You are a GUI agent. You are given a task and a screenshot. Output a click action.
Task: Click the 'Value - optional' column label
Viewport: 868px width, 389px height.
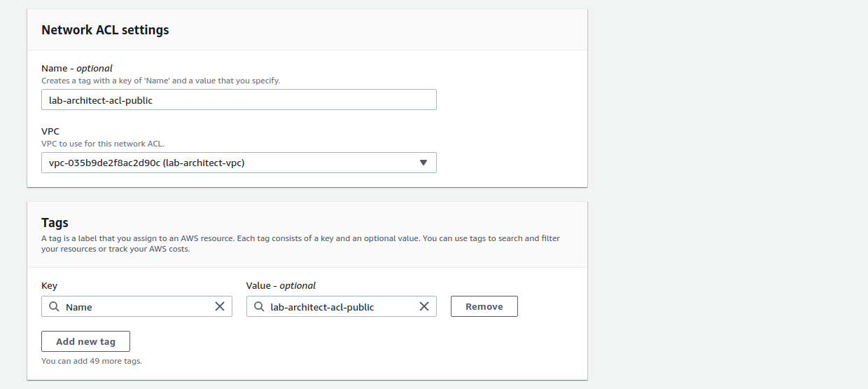tap(281, 286)
